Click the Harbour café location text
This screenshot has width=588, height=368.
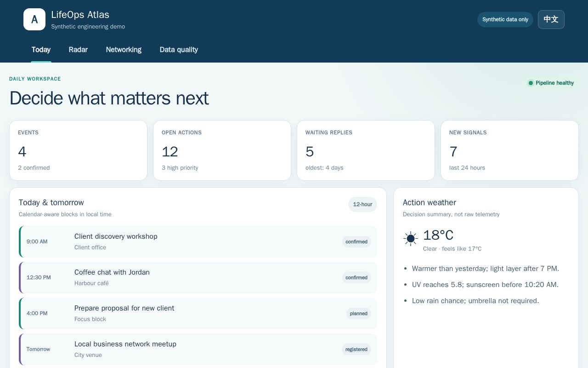point(91,283)
